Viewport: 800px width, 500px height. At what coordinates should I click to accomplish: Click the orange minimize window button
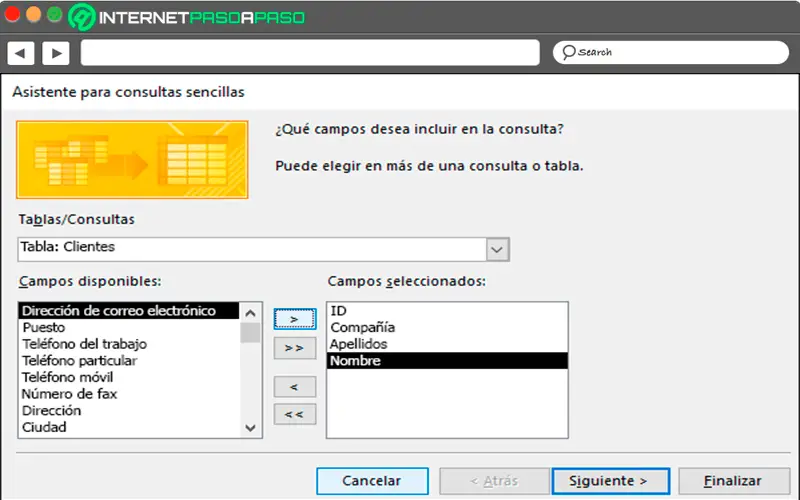(33, 14)
